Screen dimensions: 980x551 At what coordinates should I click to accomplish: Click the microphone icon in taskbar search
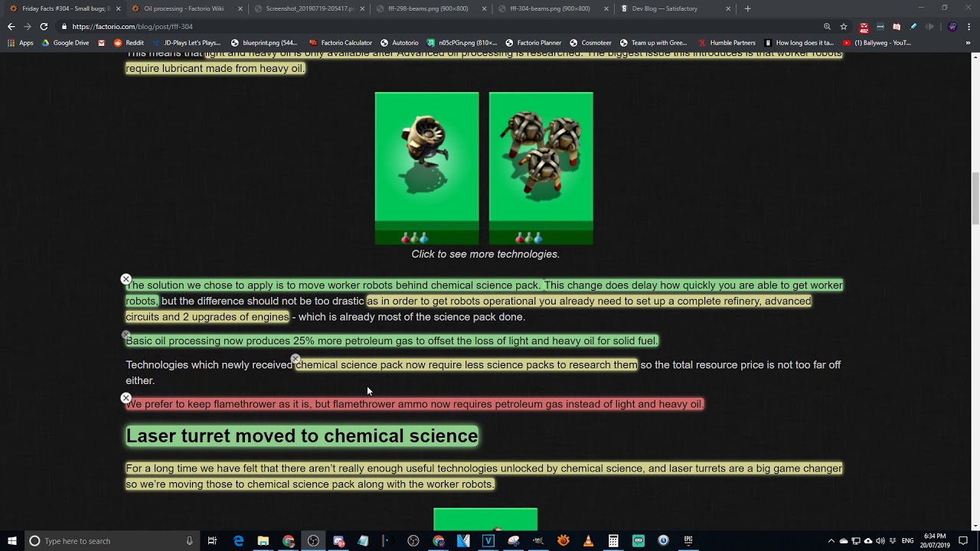coord(189,541)
